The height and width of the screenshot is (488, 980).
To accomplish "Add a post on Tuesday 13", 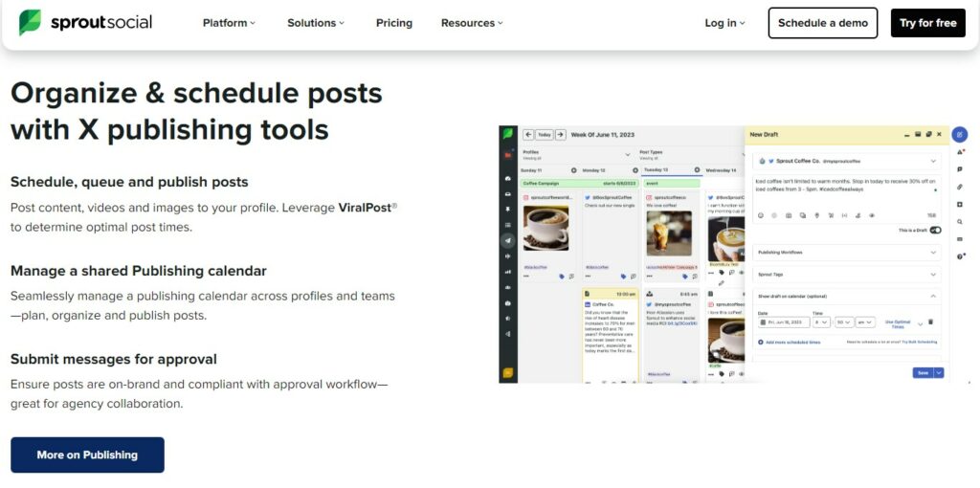I will click(697, 170).
